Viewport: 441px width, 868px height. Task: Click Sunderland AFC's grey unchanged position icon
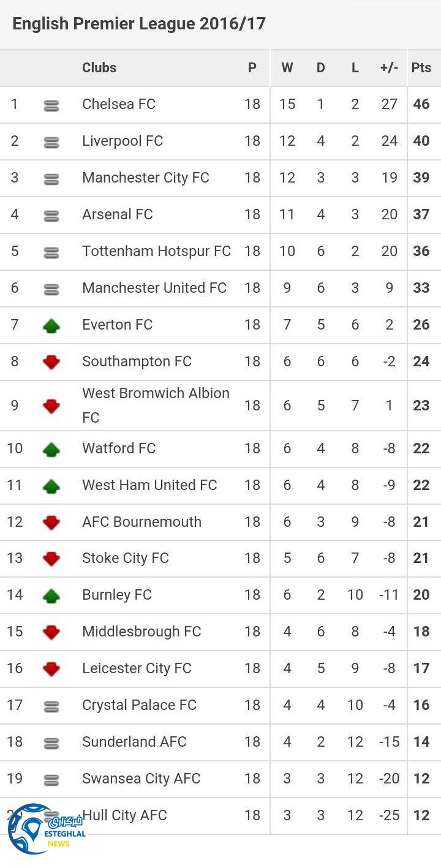[x=51, y=742]
